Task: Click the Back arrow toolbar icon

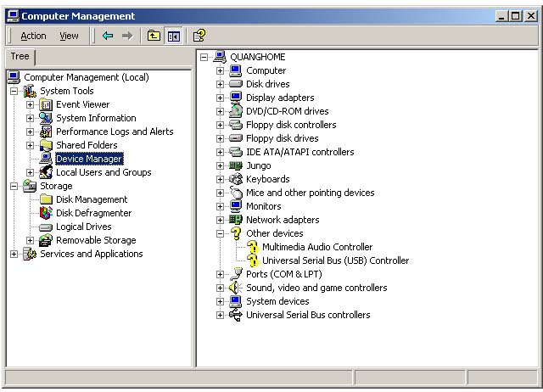Action: (108, 36)
